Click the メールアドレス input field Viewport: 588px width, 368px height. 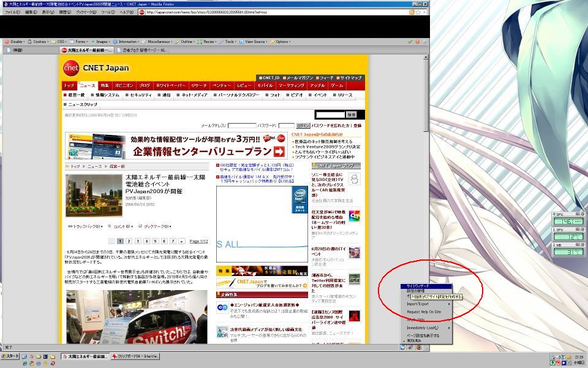pos(242,126)
